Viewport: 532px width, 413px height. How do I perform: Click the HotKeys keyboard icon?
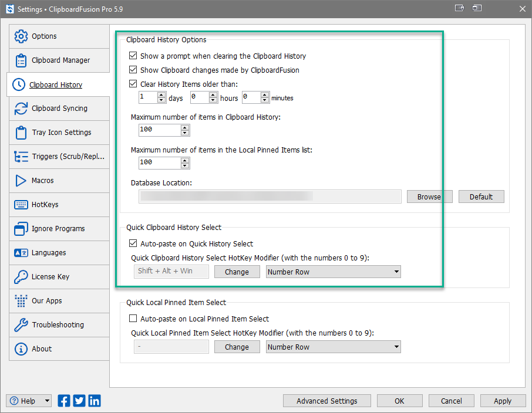click(x=21, y=205)
